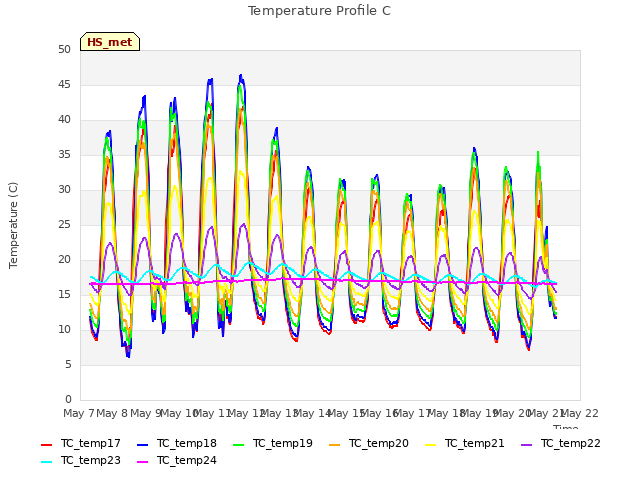
Task: Click the 25 y-axis tick label
Action: point(64,224)
